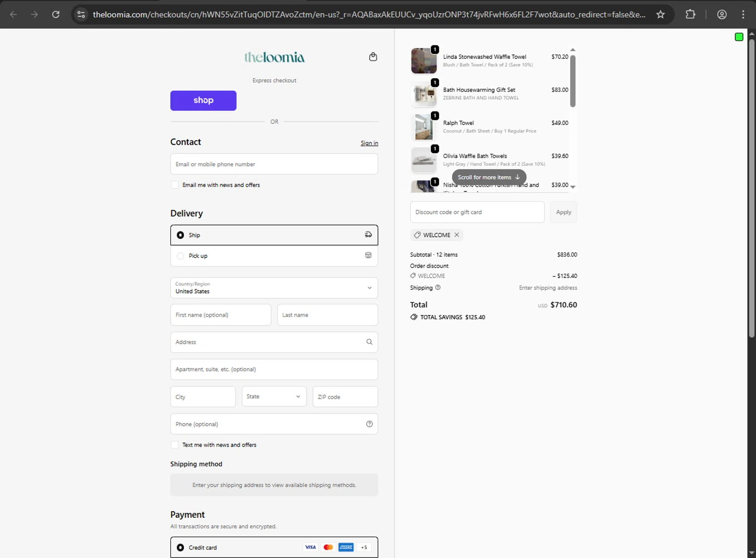Go back in browser history
Viewport: 756px width, 558px height.
coord(14,14)
